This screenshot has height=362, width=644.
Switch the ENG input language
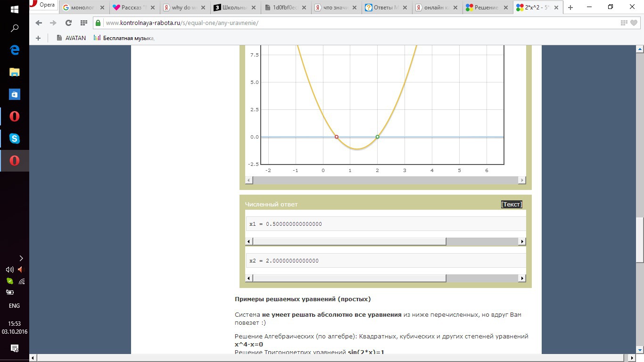[x=15, y=305]
